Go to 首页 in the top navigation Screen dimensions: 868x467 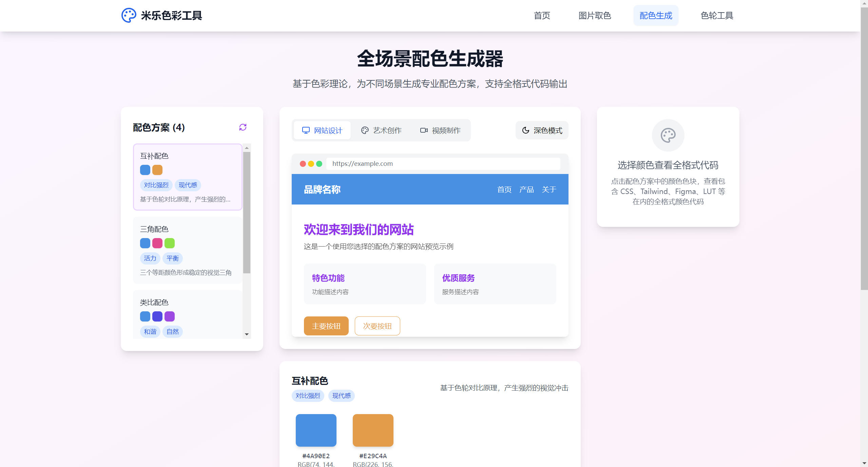tap(542, 16)
